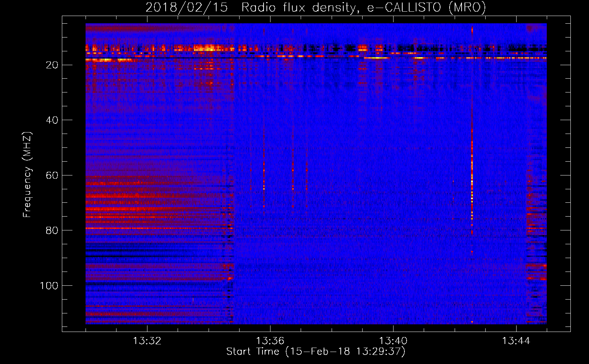Click the '60' frequency tick label
589x364 pixels.
pyautogui.click(x=52, y=175)
